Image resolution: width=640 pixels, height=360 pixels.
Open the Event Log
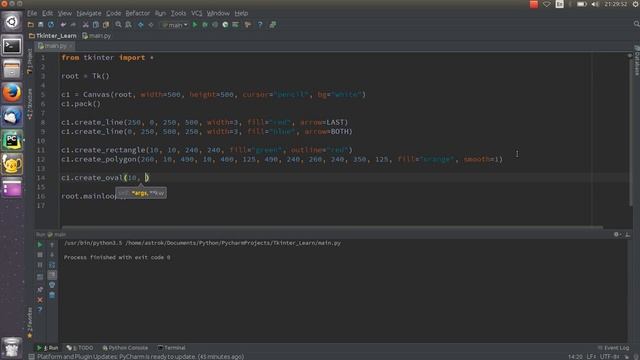[613, 348]
